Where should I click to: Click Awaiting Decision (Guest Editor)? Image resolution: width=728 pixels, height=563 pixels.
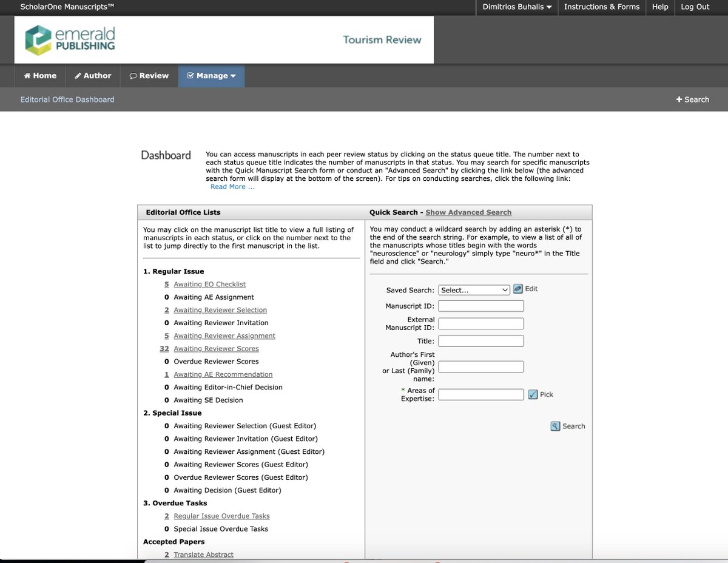(x=227, y=491)
